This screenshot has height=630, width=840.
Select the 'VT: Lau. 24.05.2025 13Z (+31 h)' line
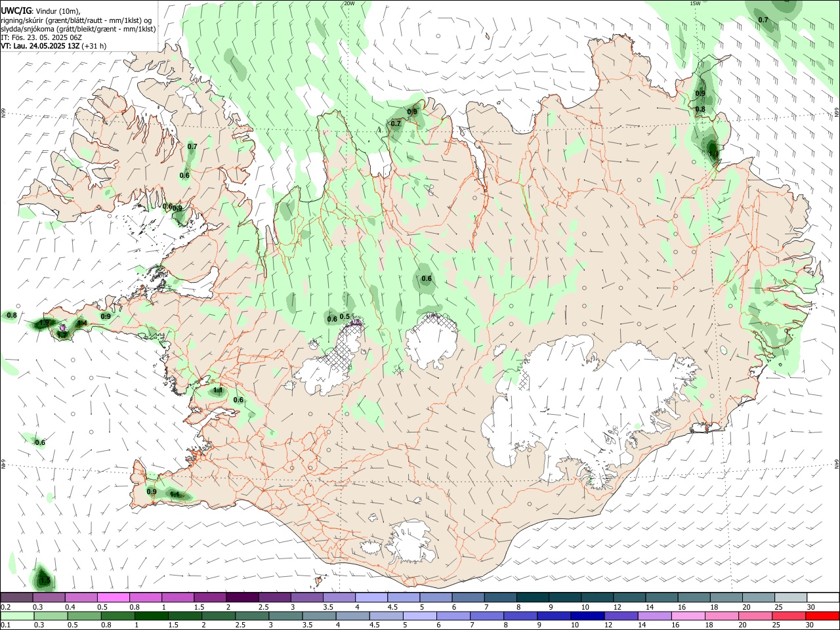(54, 46)
